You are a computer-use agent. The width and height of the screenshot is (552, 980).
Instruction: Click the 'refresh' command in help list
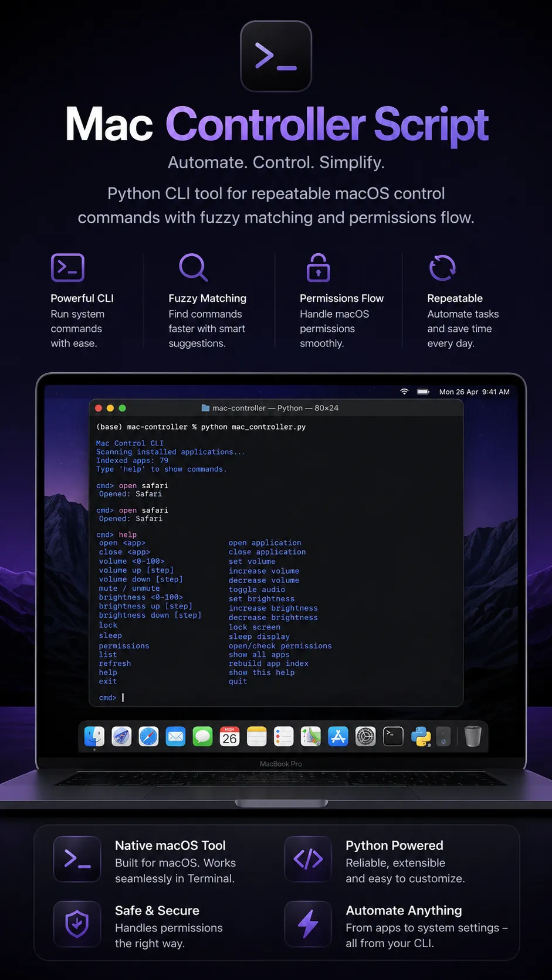click(x=115, y=663)
